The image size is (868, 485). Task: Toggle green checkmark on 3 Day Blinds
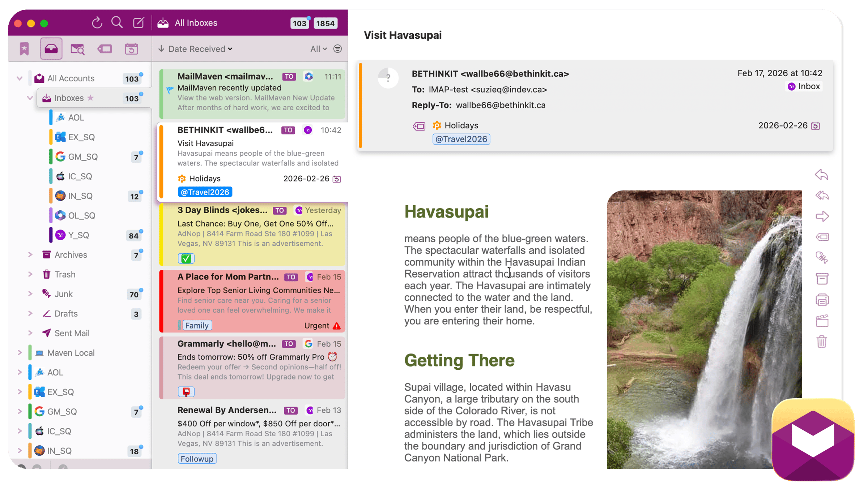coord(186,258)
